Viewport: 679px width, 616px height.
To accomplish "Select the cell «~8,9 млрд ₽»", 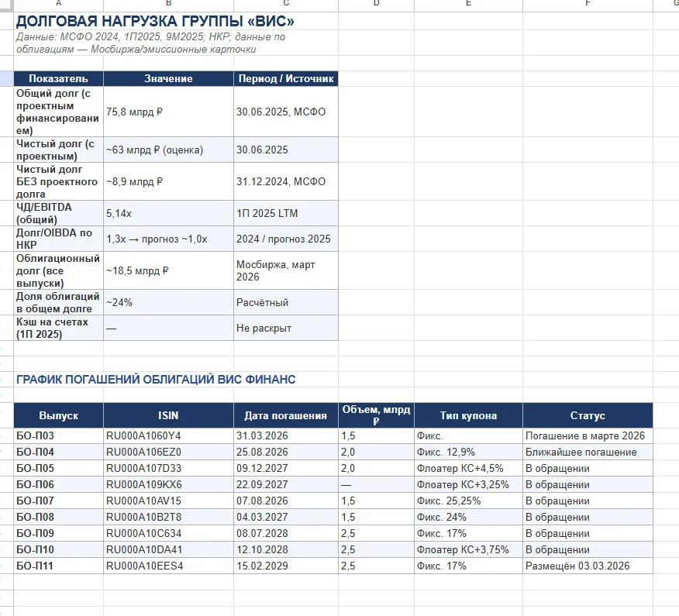I will [x=168, y=181].
